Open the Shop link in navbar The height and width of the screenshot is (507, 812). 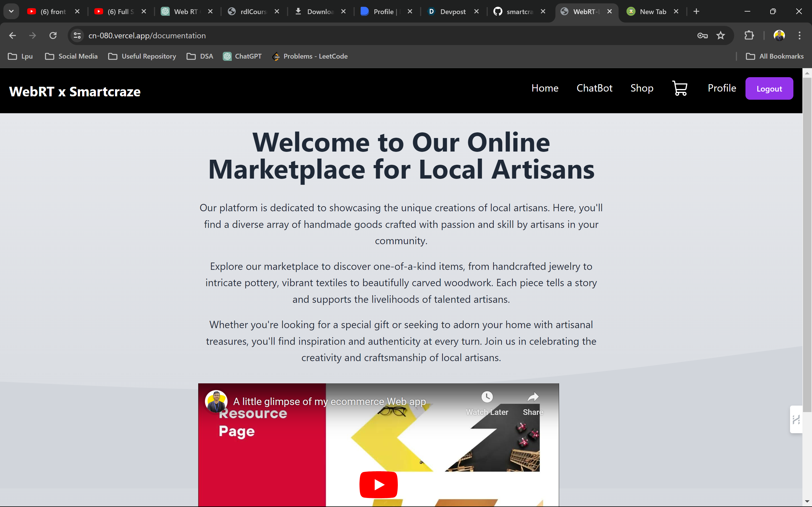[x=641, y=88]
